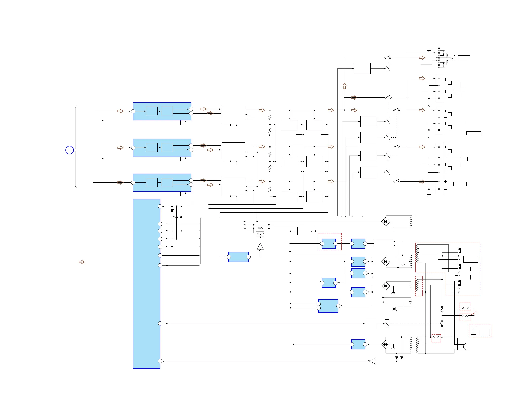Click the inverting buffer triangle feeding the controller
532x400 pixels.
coord(372,361)
